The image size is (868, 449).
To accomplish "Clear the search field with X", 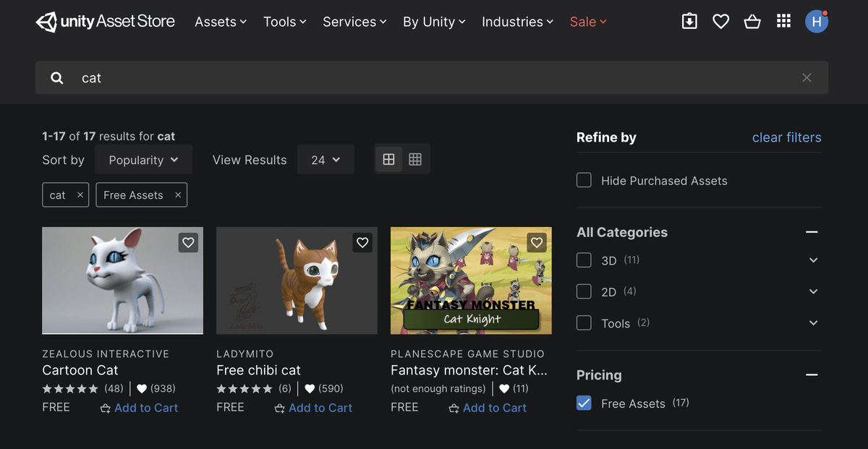I will click(807, 78).
